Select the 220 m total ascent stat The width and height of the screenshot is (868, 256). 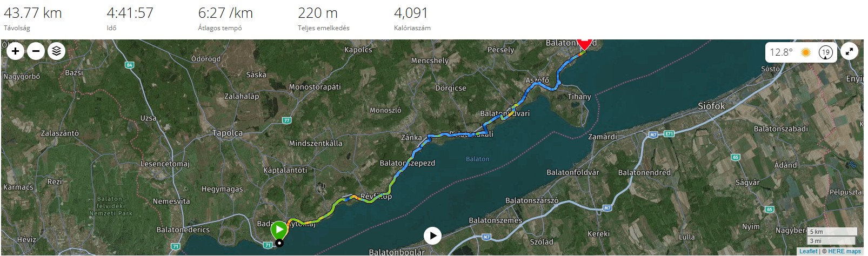coord(318,13)
